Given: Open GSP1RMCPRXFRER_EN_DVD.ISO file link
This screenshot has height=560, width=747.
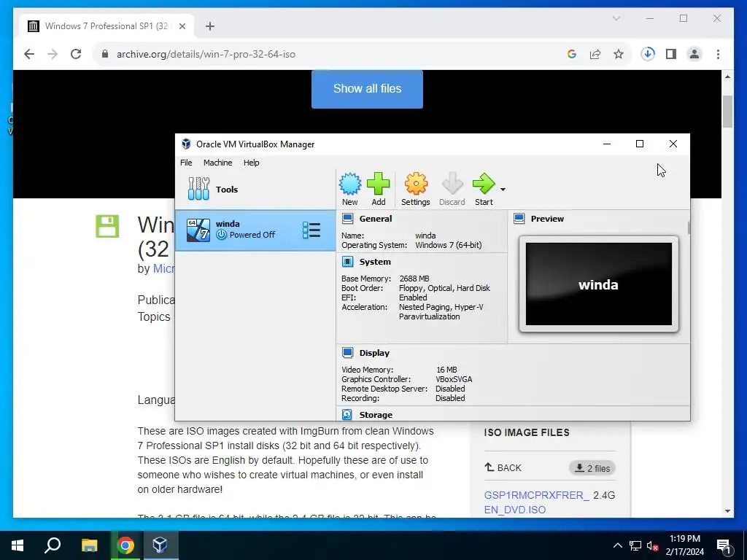Looking at the screenshot, I should pos(536,502).
